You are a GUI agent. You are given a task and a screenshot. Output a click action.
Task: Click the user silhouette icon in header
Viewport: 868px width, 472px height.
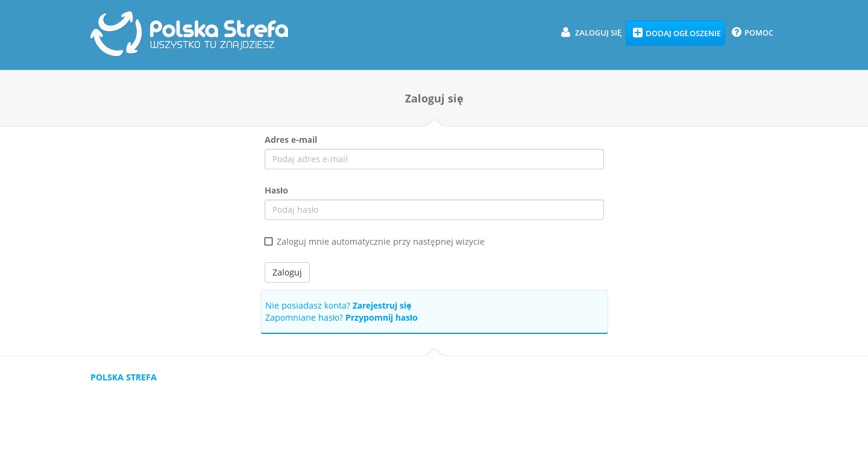point(565,33)
